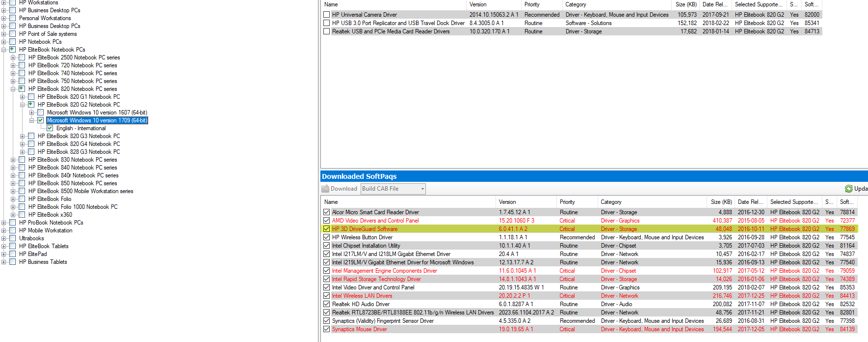
Task: Uncheck Realtek HD Audio Driver checkbox
Action: (x=326, y=304)
